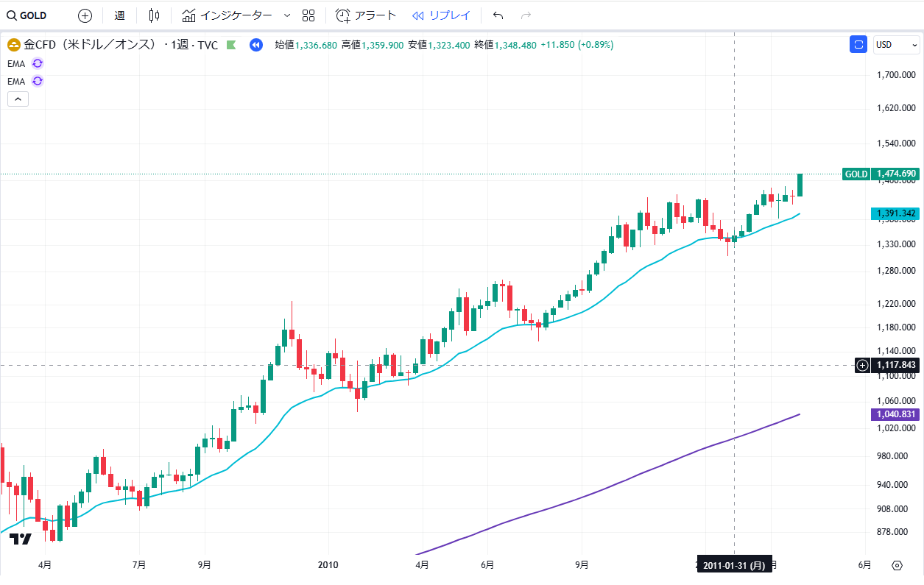Viewport: 924px width, 585px height.
Task: Open chart settings hexagon icon at bottom right
Action: pyautogui.click(x=897, y=565)
